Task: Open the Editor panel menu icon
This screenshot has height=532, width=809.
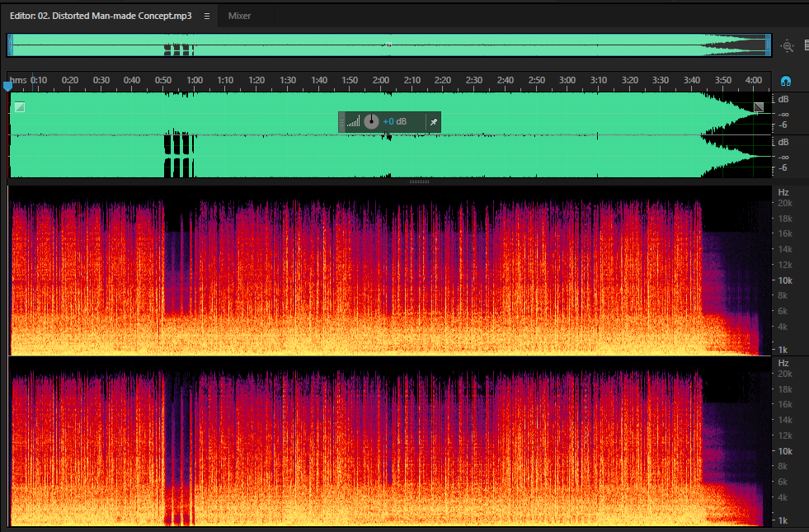Action: point(207,16)
